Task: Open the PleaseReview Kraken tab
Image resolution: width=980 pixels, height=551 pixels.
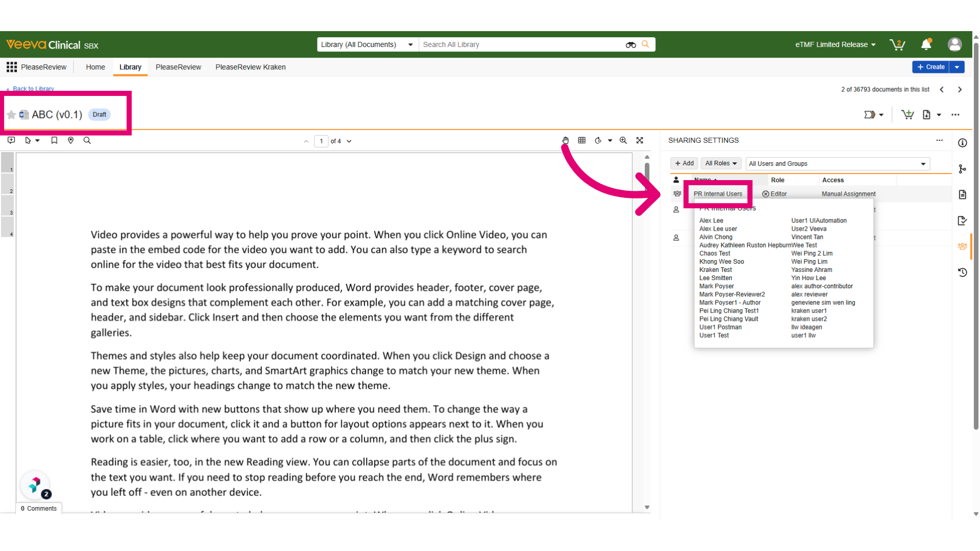Action: coord(250,67)
